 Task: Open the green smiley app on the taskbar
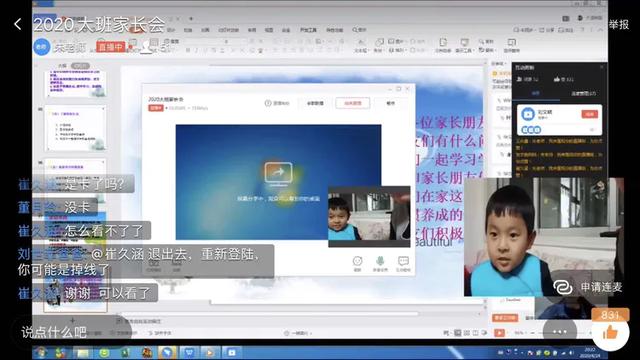(x=104, y=353)
